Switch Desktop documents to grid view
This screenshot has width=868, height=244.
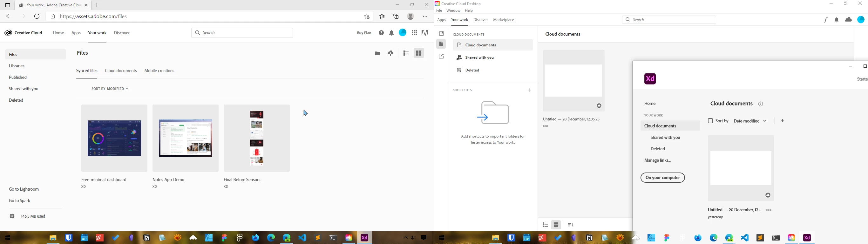coord(556,225)
